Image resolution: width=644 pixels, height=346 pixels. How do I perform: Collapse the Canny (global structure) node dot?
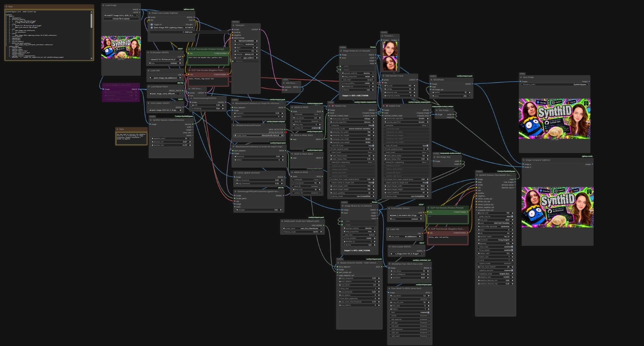click(x=235, y=173)
